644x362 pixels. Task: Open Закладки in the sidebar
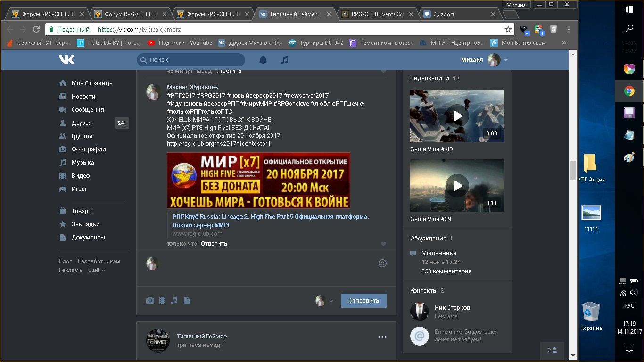click(85, 224)
